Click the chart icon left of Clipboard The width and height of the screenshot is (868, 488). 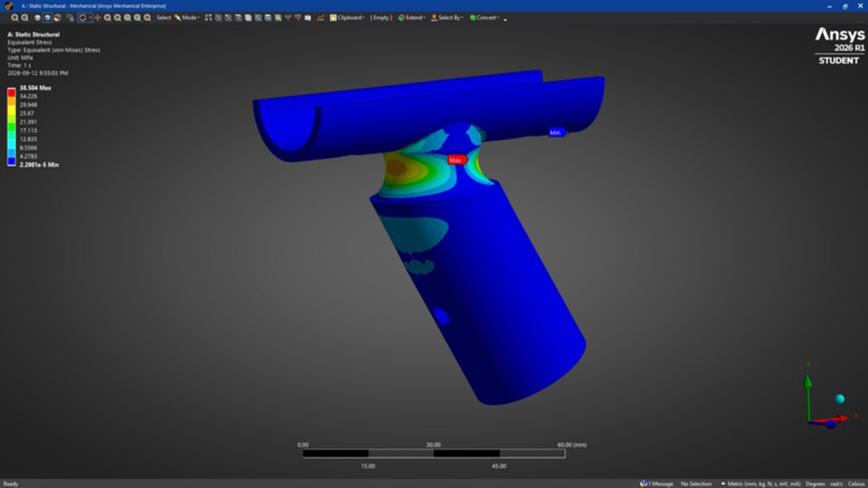point(321,18)
